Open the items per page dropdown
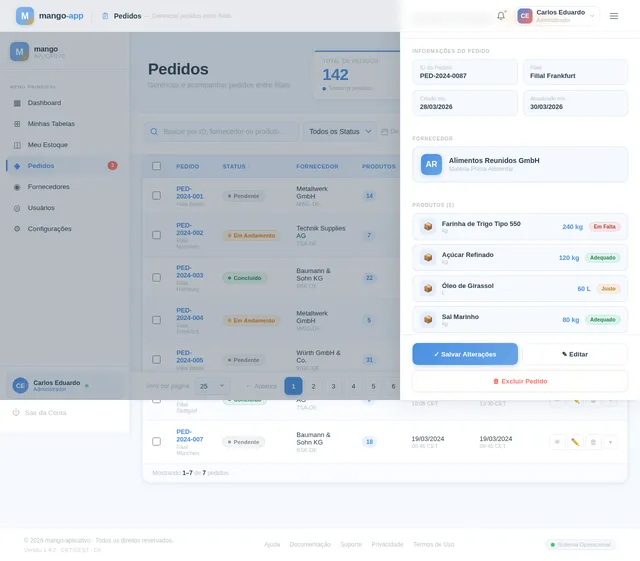Image resolution: width=640 pixels, height=561 pixels. (x=211, y=385)
